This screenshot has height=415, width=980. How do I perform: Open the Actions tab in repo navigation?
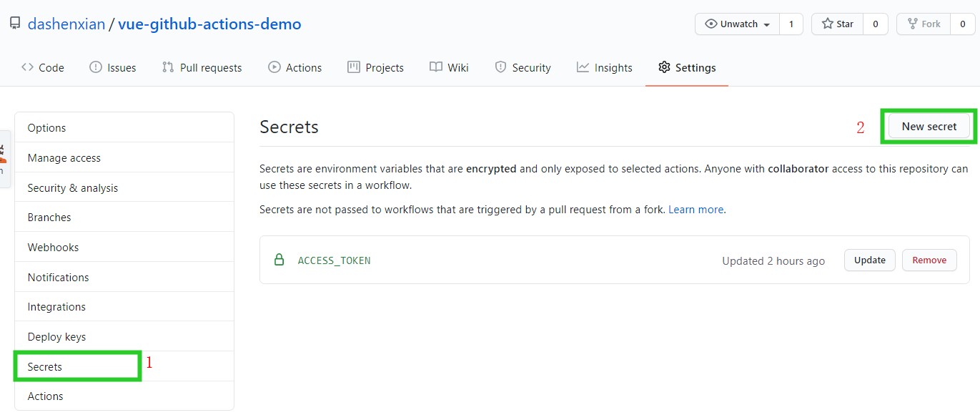click(295, 67)
